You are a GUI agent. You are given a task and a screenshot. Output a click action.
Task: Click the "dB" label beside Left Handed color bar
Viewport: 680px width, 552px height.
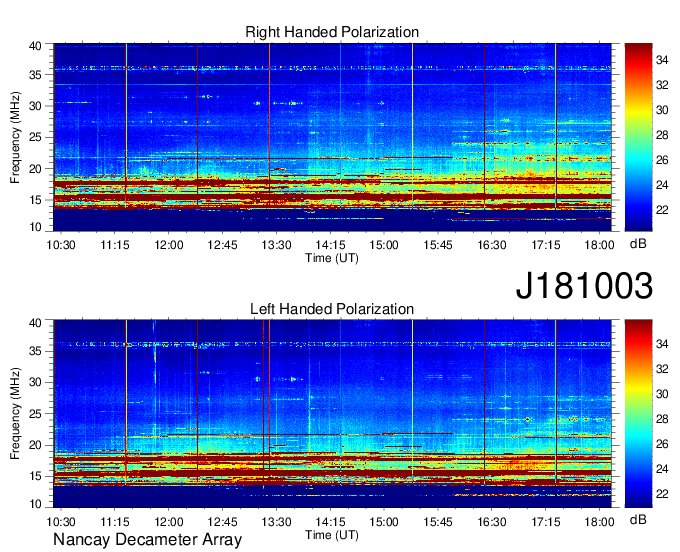coord(638,519)
